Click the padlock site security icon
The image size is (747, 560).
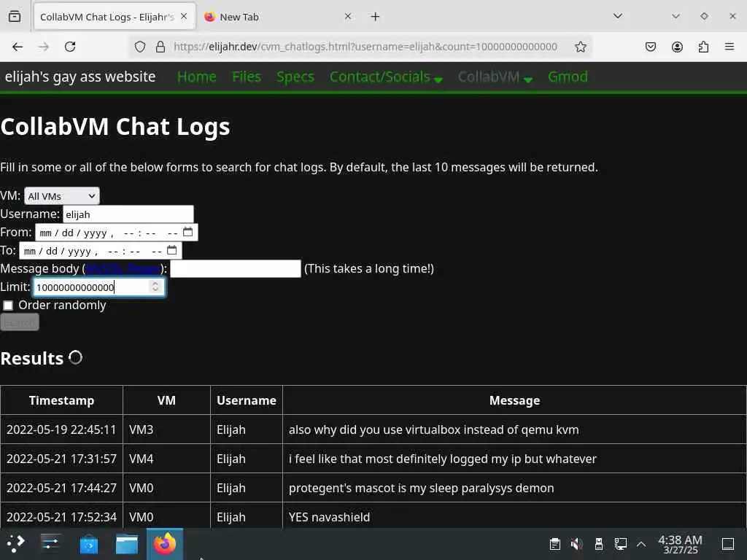(160, 47)
